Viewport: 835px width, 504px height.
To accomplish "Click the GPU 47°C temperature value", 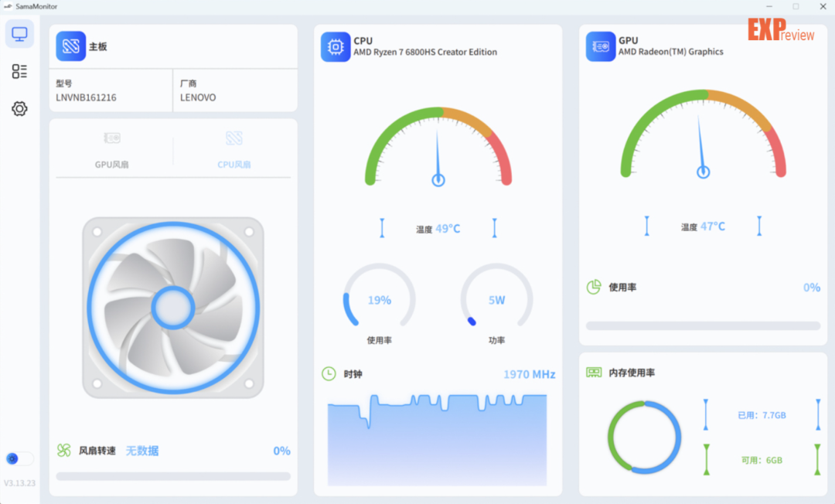I will pos(713,226).
